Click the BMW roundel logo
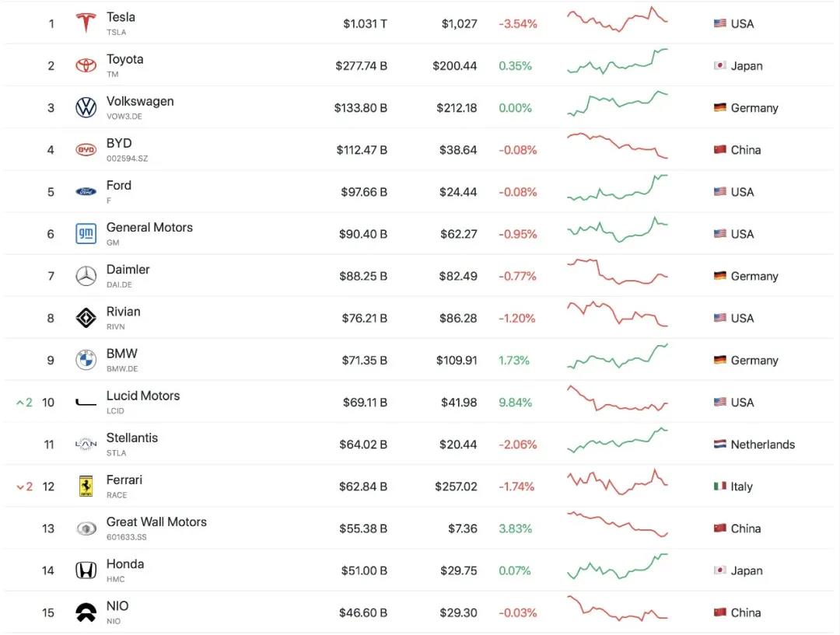 [x=86, y=361]
